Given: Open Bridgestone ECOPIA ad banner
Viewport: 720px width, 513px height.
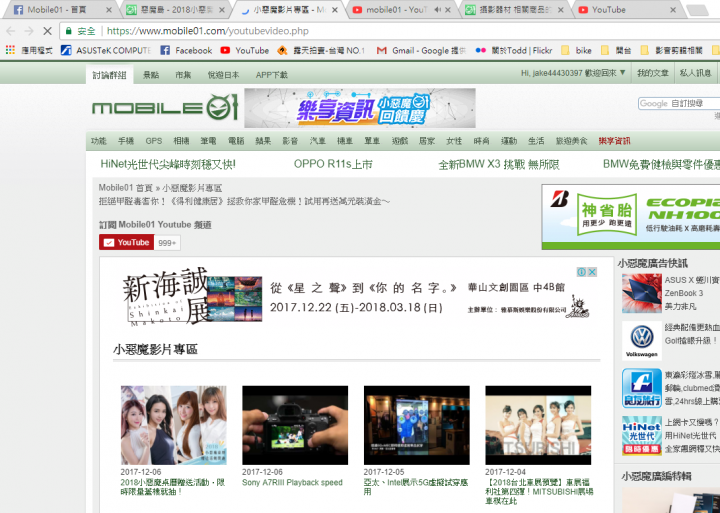Looking at the screenshot, I should [630, 217].
